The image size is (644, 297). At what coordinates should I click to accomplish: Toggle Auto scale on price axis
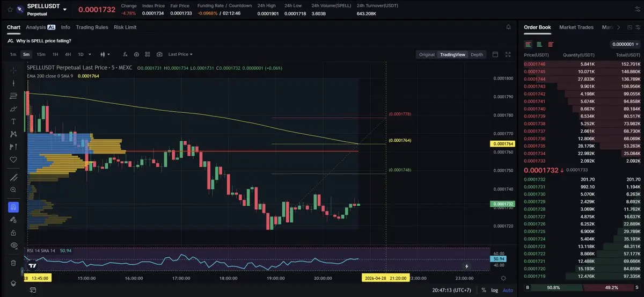coord(507,290)
